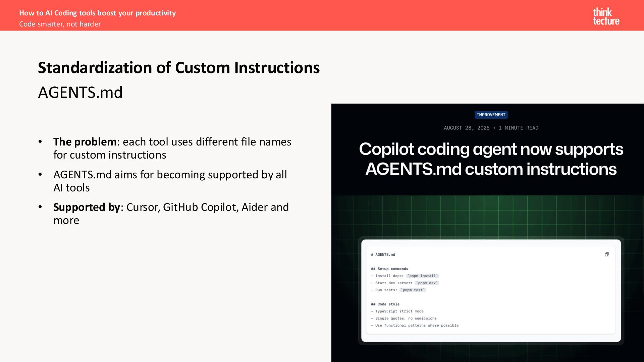The width and height of the screenshot is (644, 362).
Task: Click the '## Setup commands' heading in code
Action: pos(389,269)
